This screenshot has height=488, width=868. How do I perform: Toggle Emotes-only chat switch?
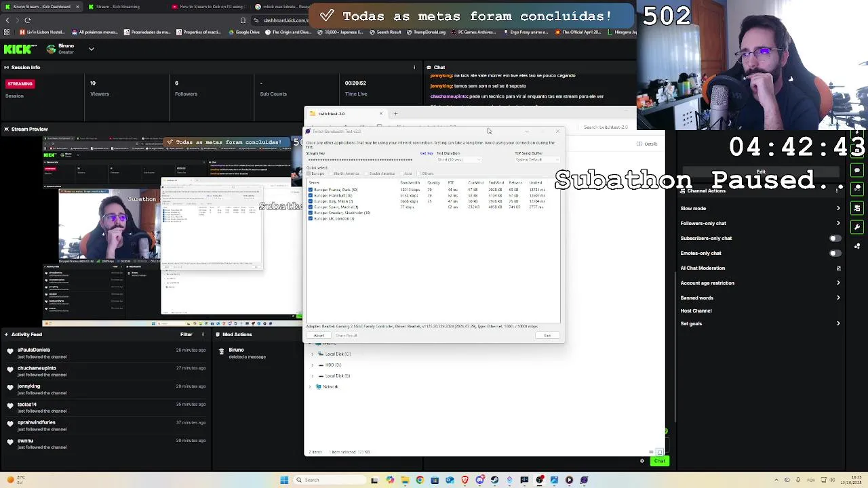tap(835, 253)
